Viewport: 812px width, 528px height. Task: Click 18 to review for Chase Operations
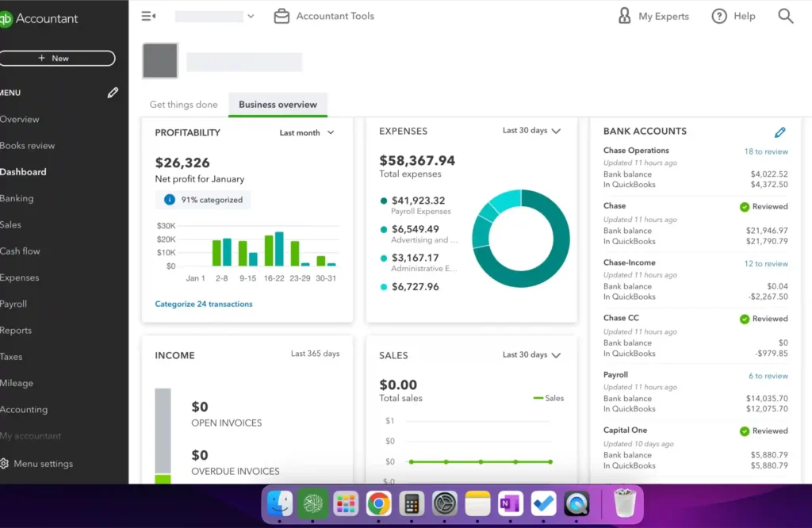766,151
